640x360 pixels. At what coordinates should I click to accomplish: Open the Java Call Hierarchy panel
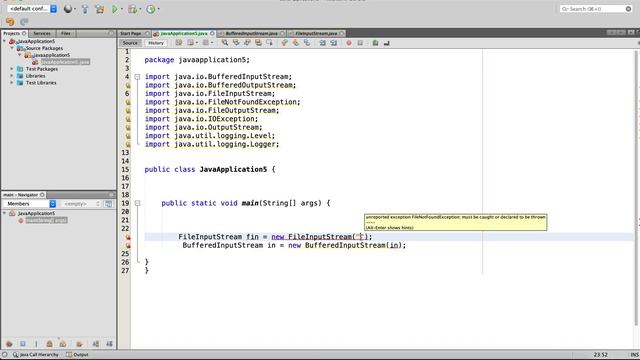coord(36,355)
